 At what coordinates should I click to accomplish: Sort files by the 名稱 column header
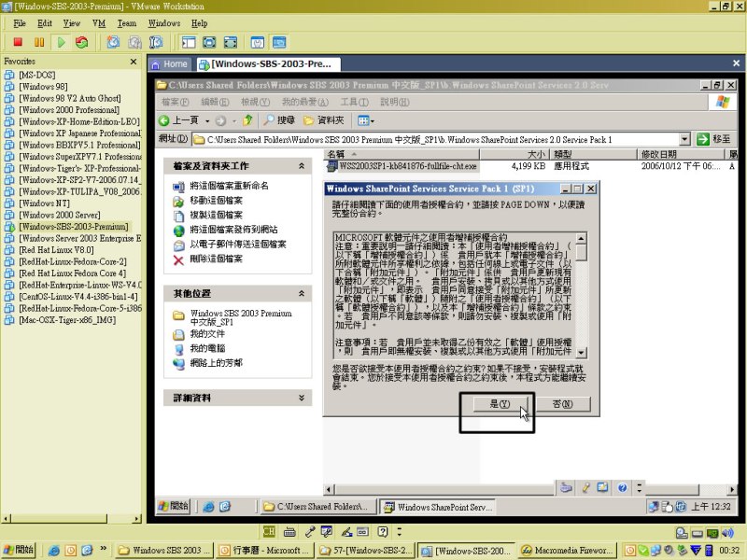click(x=402, y=154)
